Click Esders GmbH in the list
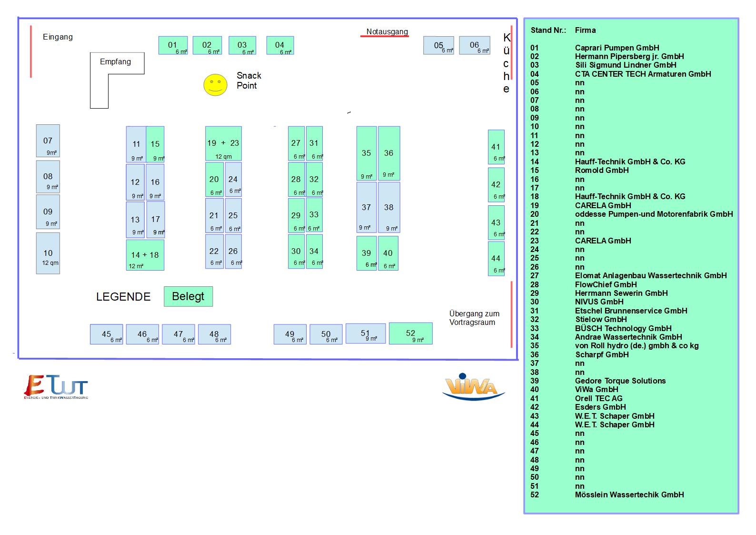This screenshot has width=756, height=535. 600,407
